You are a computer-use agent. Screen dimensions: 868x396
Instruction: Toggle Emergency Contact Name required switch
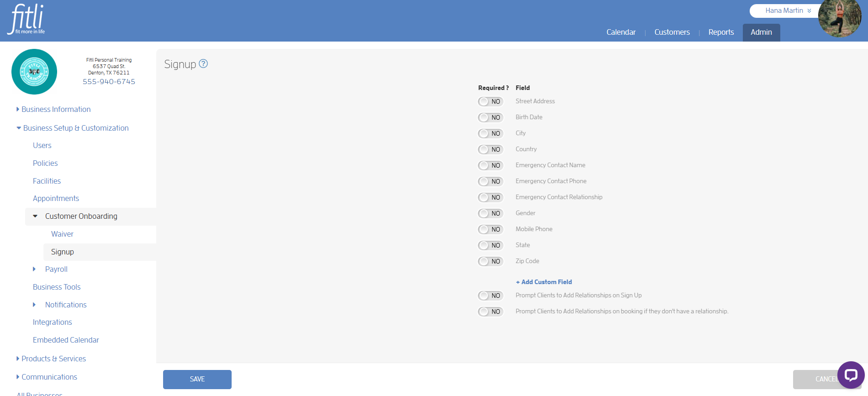point(490,165)
